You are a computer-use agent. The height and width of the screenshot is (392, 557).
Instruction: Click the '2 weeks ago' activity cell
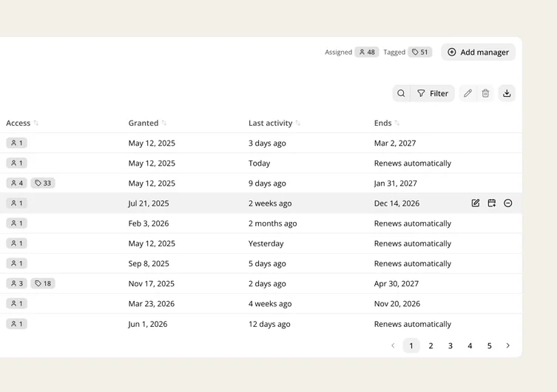pyautogui.click(x=270, y=203)
